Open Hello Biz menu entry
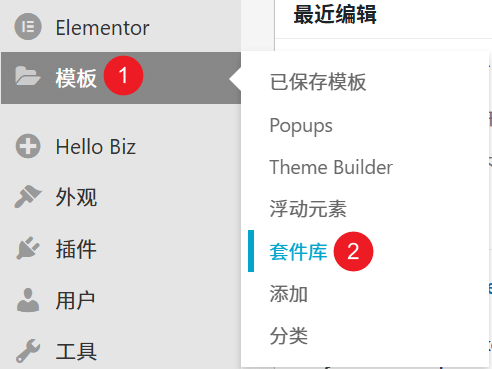The image size is (492, 369). (x=121, y=146)
